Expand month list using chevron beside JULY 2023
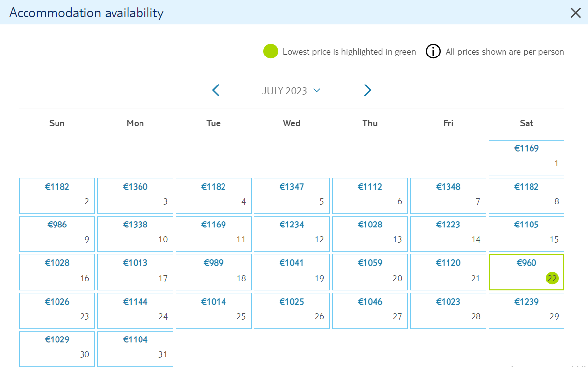Image resolution: width=588 pixels, height=367 pixels. pos(317,90)
